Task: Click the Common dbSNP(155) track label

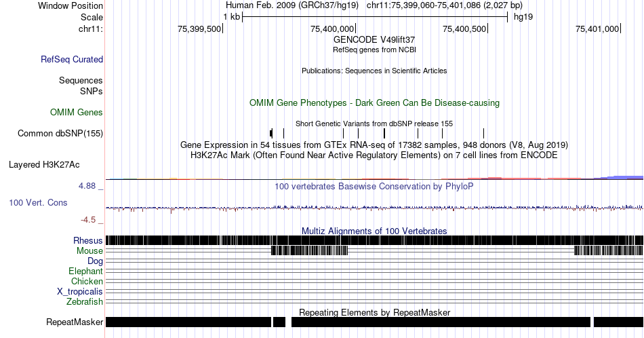Action: 60,133
